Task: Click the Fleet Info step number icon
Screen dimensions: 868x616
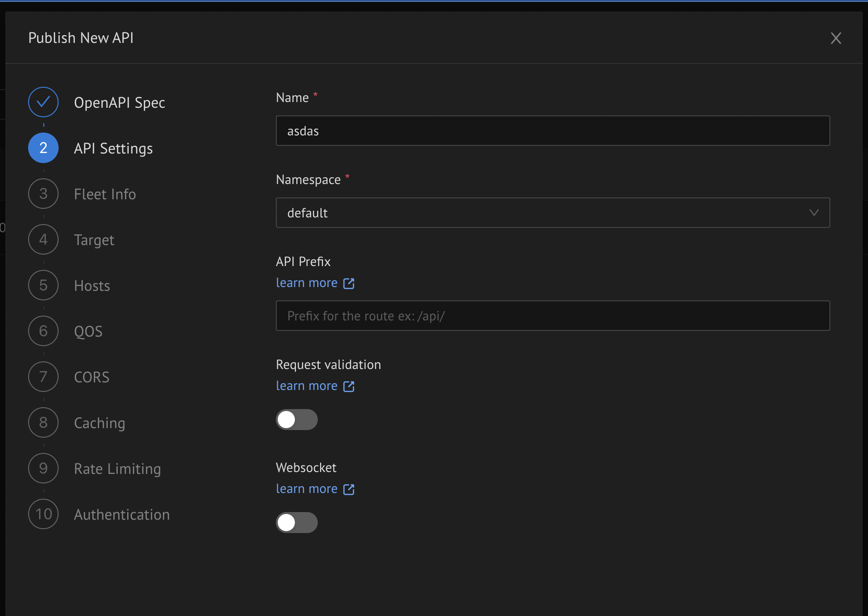Action: click(x=43, y=194)
